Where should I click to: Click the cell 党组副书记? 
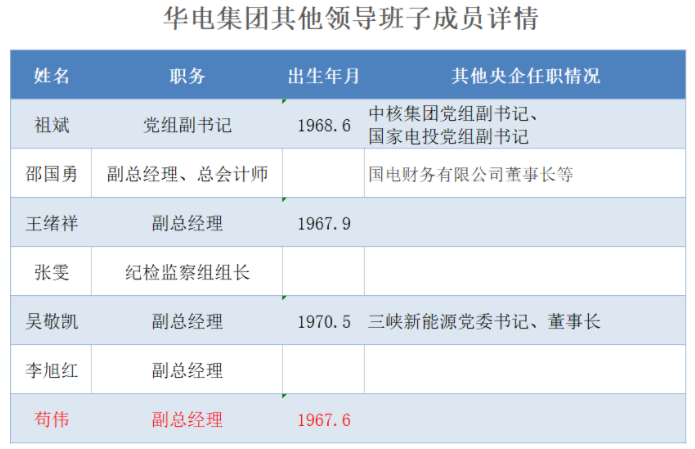pyautogui.click(x=187, y=125)
